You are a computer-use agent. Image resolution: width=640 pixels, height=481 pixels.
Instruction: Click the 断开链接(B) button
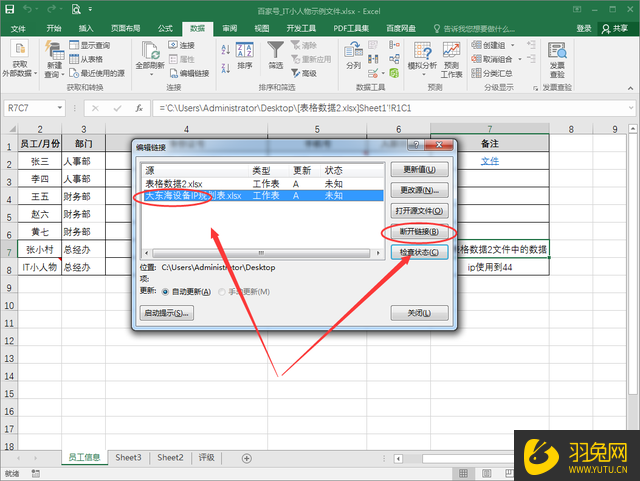click(419, 232)
